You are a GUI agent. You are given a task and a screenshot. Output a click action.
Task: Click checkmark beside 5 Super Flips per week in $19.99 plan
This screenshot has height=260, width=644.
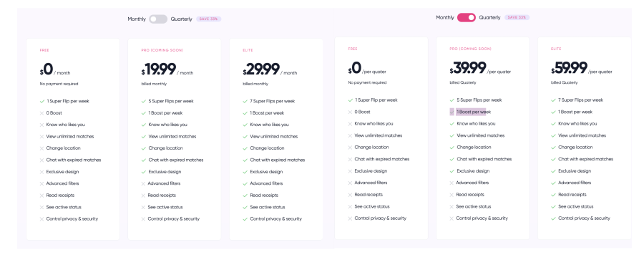tap(143, 101)
